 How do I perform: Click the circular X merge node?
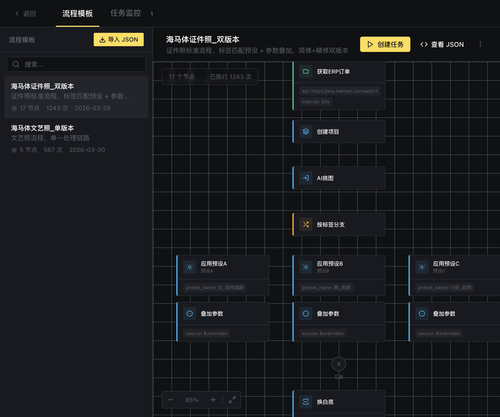coord(338,364)
